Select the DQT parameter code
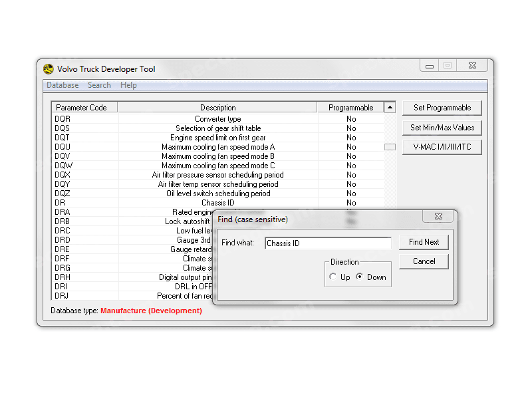Viewport: 532px width, 399px height. [x=62, y=138]
